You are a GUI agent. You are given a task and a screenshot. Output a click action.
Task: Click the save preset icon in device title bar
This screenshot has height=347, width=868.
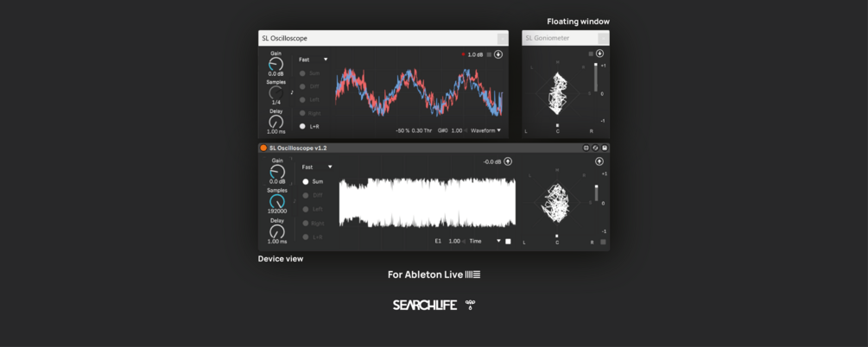(605, 148)
